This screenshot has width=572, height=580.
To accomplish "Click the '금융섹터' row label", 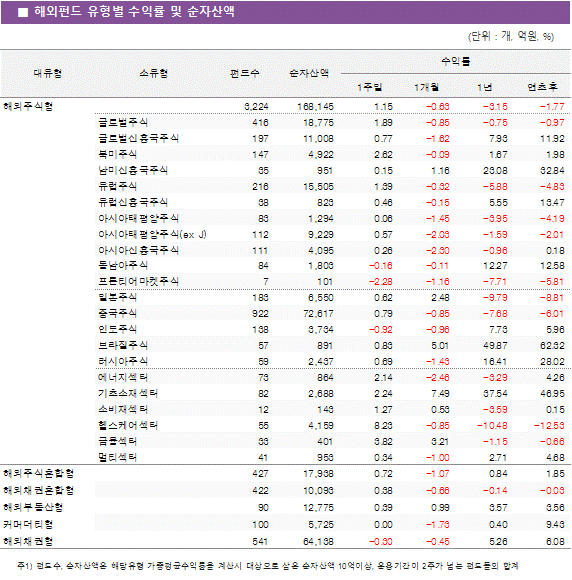I will pos(117,441).
